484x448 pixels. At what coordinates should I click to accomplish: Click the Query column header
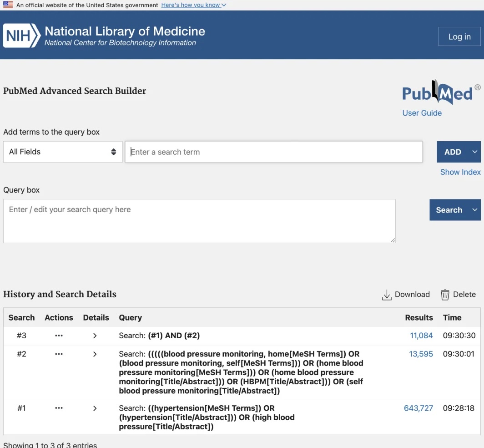pyautogui.click(x=130, y=318)
